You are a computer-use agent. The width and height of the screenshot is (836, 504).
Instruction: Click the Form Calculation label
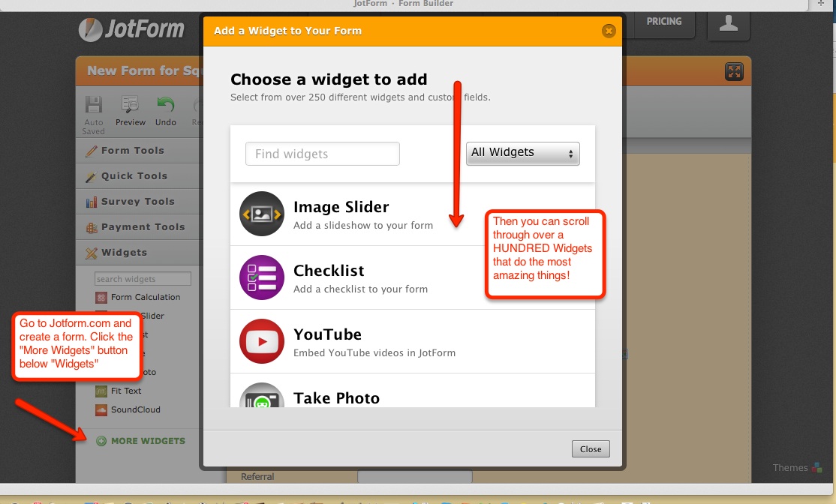[146, 297]
